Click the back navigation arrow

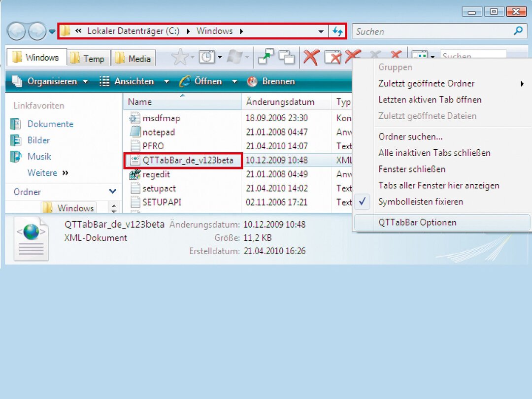(16, 32)
